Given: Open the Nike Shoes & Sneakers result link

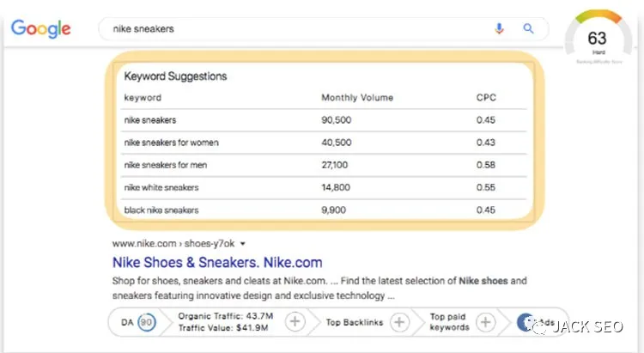Looking at the screenshot, I should tap(216, 261).
